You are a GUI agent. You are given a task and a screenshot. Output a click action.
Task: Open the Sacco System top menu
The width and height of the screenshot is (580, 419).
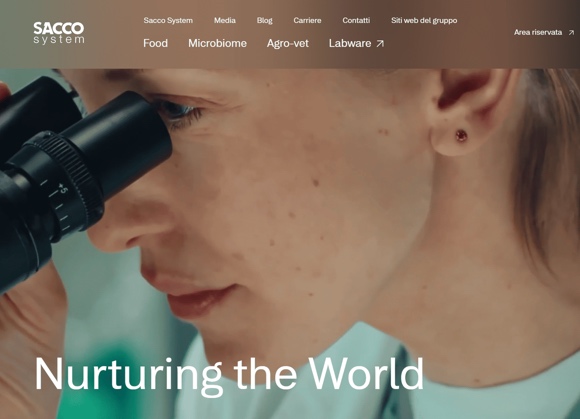168,20
